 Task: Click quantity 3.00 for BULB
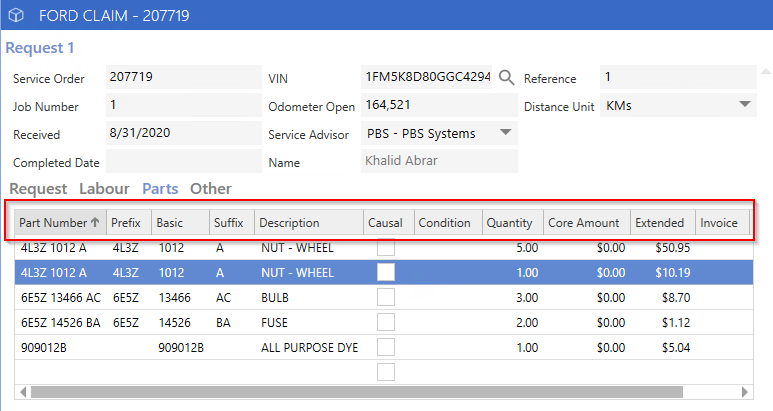(527, 298)
